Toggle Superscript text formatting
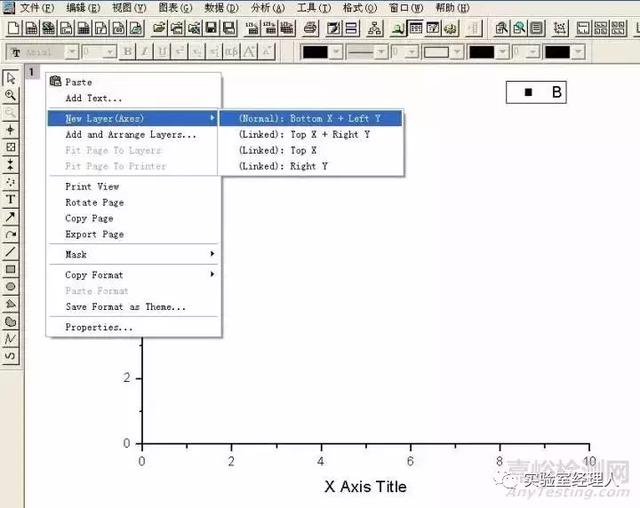 pyautogui.click(x=180, y=52)
